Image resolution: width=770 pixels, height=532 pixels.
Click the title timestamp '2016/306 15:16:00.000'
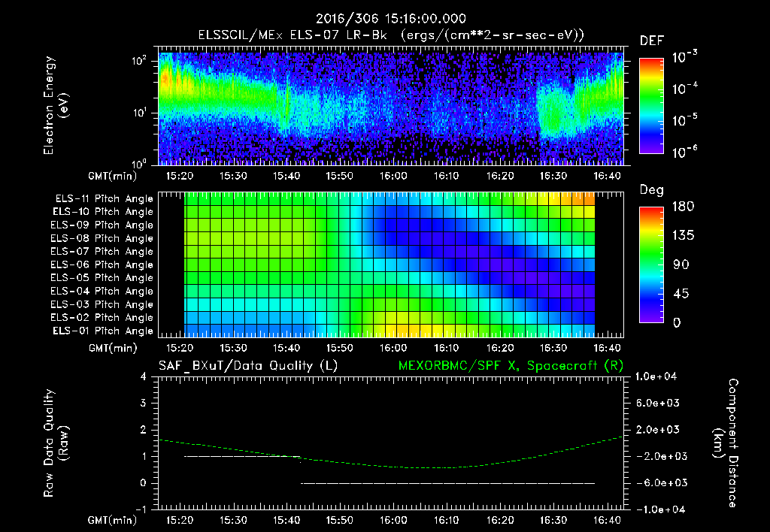[391, 19]
